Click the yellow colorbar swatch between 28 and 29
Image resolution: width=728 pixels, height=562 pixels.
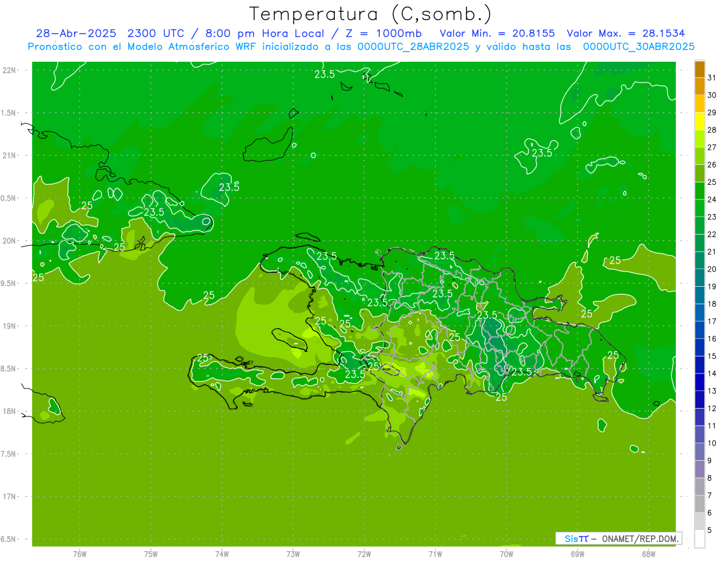699,121
